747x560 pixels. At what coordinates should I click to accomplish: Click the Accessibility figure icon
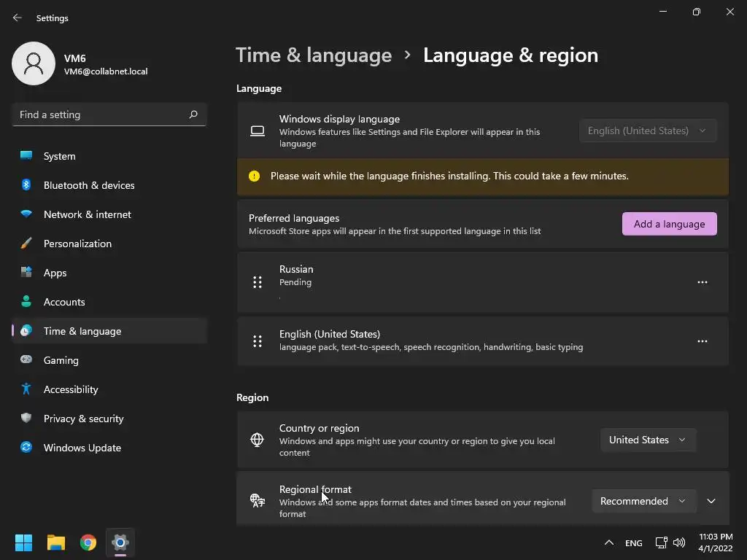(26, 389)
